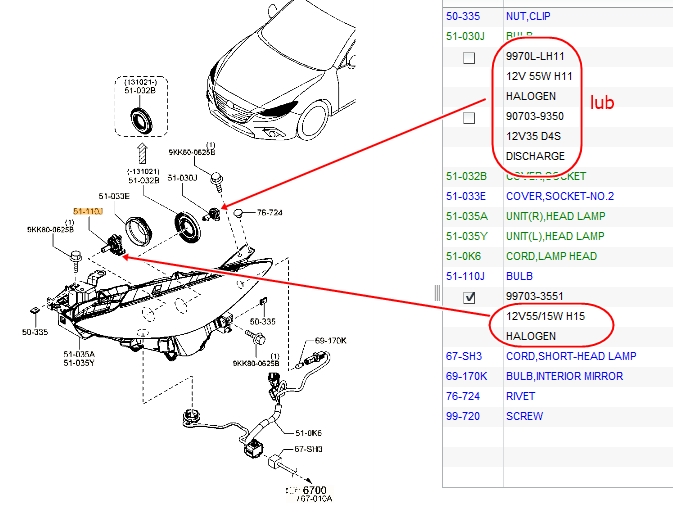Tick the checkbox beside 90703-9350

(468, 118)
